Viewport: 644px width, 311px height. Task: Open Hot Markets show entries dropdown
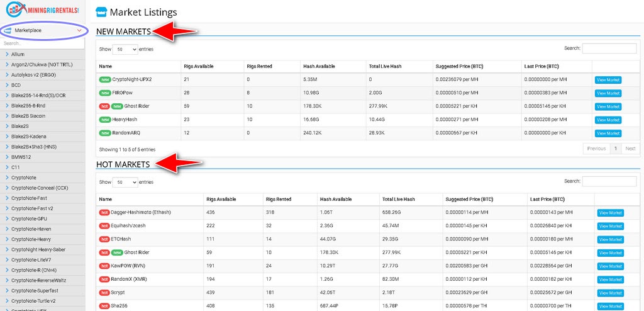click(125, 182)
